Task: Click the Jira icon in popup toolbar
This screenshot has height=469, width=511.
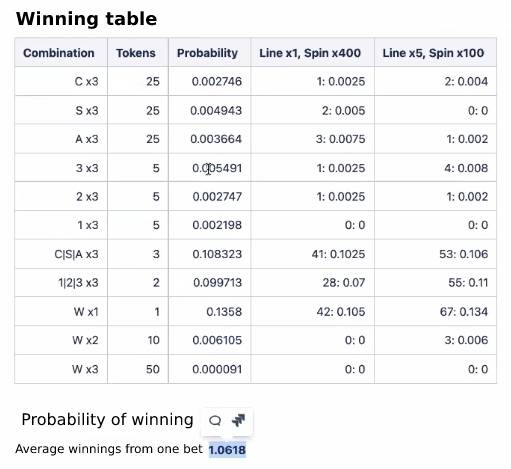Action: pyautogui.click(x=239, y=420)
